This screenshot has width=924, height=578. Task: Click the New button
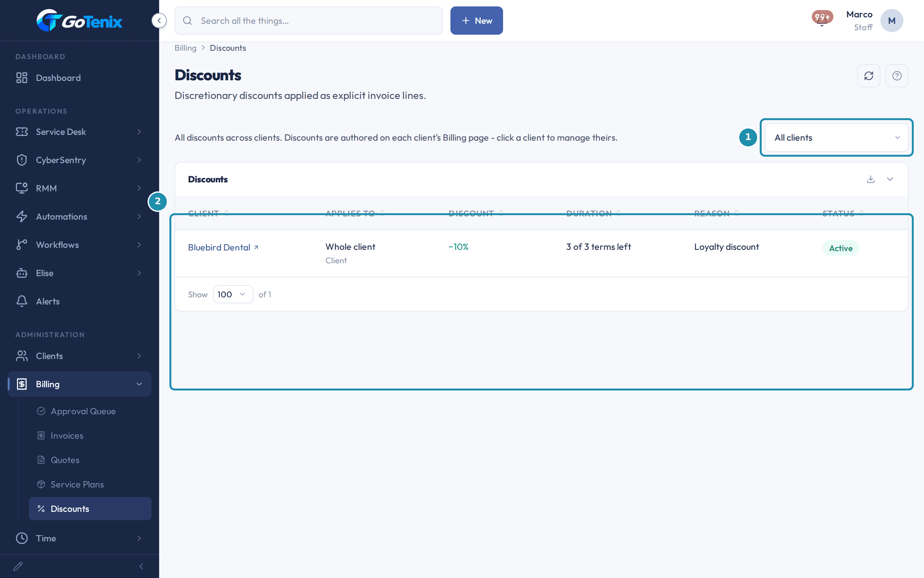click(476, 21)
